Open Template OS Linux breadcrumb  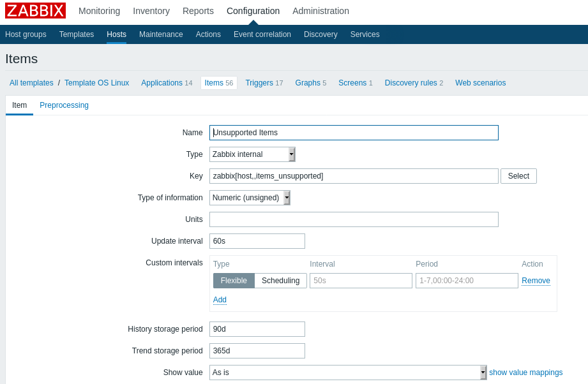coord(96,83)
